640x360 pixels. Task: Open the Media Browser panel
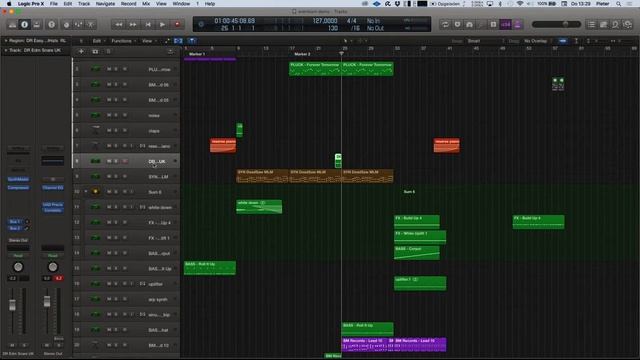(628, 24)
